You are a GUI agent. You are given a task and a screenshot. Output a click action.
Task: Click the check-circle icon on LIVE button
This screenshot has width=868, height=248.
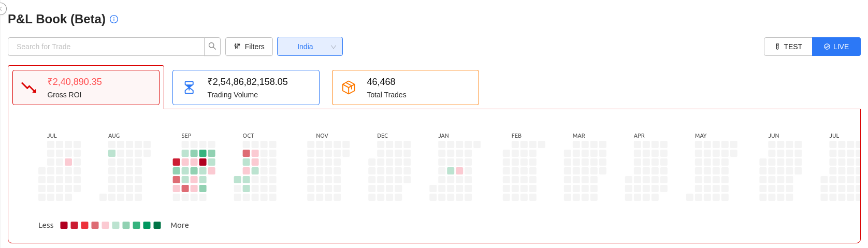[827, 47]
